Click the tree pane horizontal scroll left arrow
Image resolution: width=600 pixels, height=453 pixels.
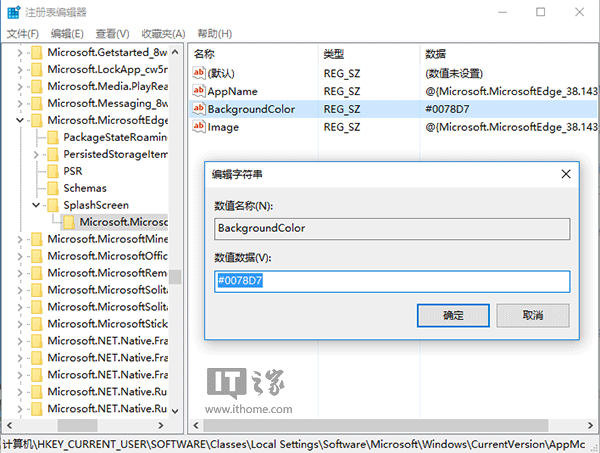pyautogui.click(x=9, y=425)
